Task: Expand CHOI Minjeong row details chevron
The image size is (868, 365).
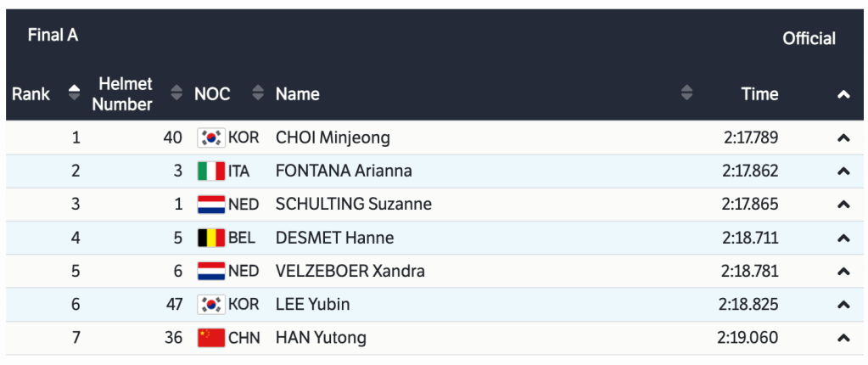Action: (x=843, y=138)
